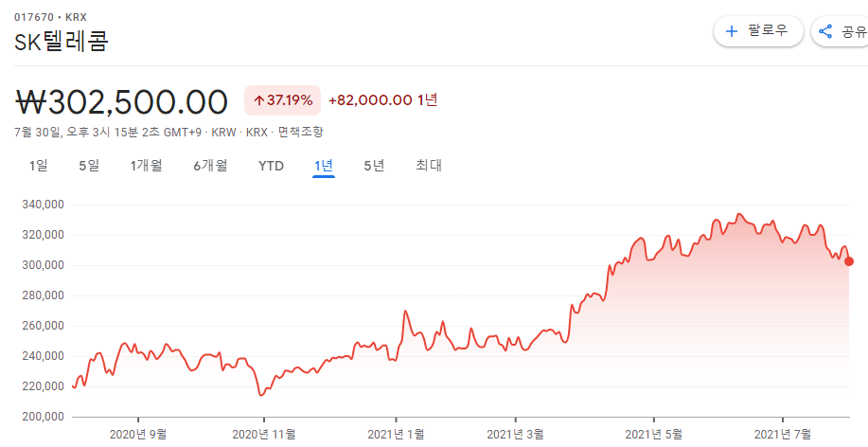
Task: Click the 340,000 y-axis label
Action: click(44, 205)
